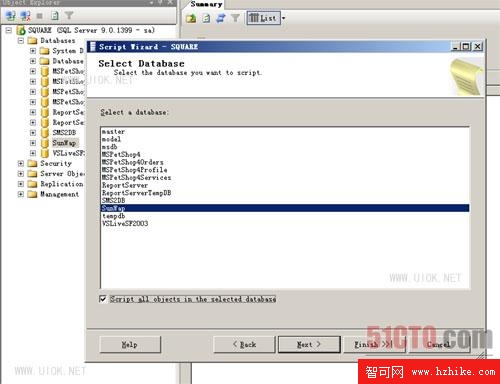Click the Help button in Script Wizard
The width and height of the screenshot is (500, 384).
pyautogui.click(x=130, y=344)
